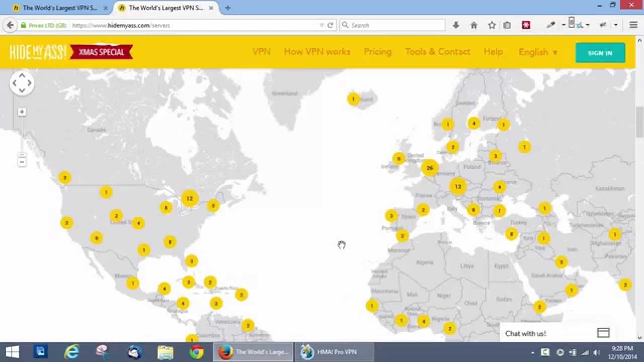Open Tools & Contact menu
The height and width of the screenshot is (362, 644).
point(438,52)
